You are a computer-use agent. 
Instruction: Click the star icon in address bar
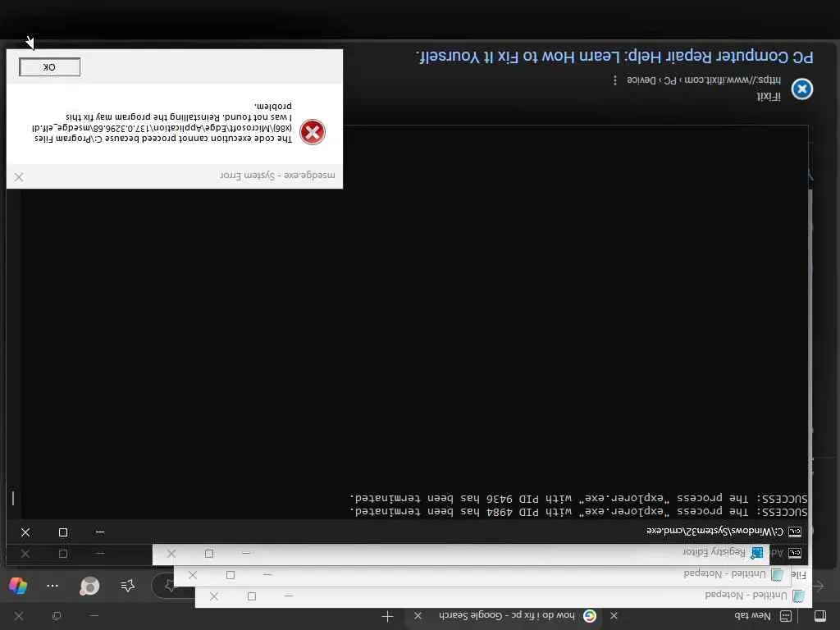click(x=169, y=586)
